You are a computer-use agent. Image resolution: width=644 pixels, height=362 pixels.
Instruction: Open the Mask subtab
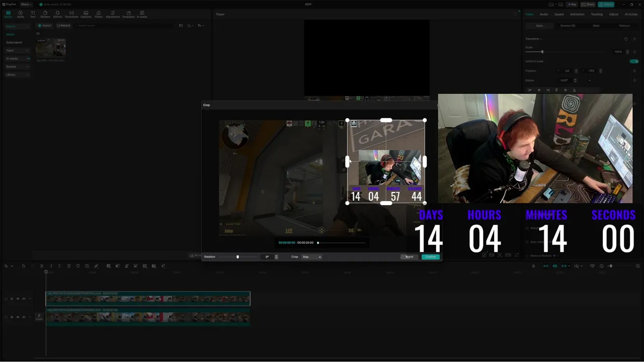[x=596, y=26]
